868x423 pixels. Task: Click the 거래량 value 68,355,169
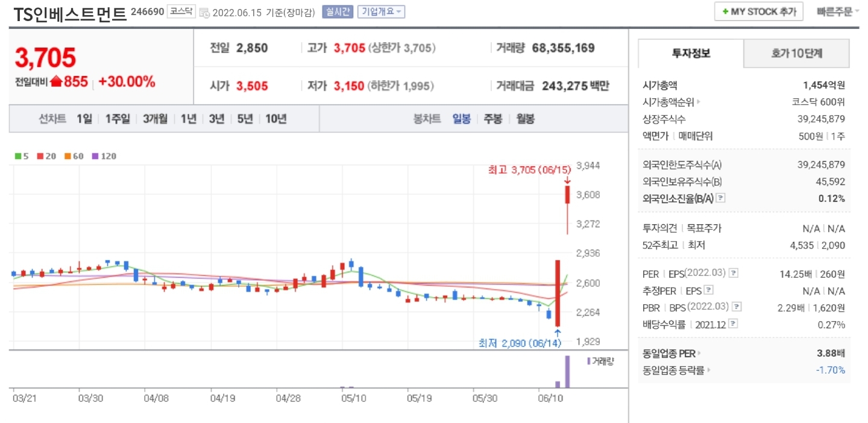(x=564, y=48)
